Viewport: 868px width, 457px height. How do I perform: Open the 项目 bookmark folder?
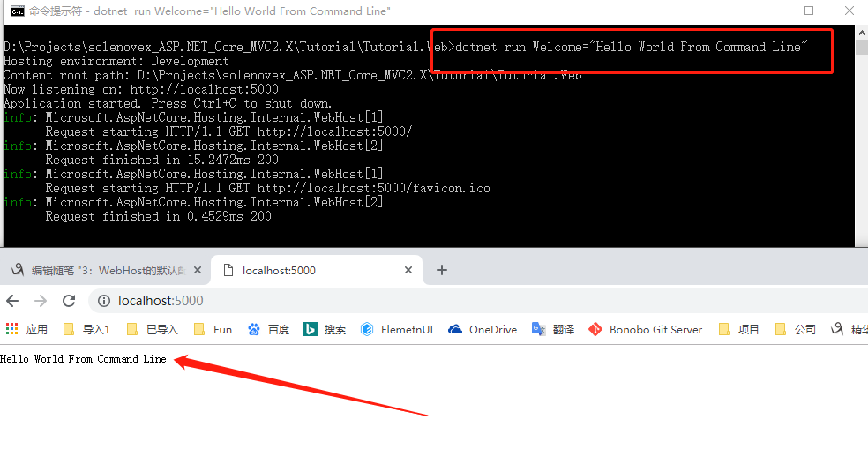click(738, 330)
